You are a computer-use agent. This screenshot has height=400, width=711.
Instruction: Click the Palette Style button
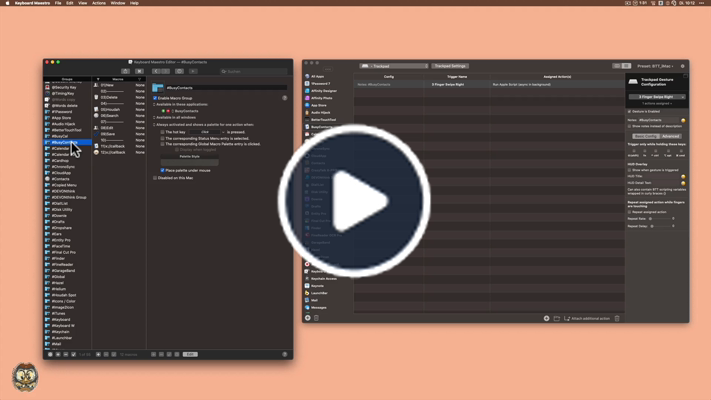[x=190, y=156]
